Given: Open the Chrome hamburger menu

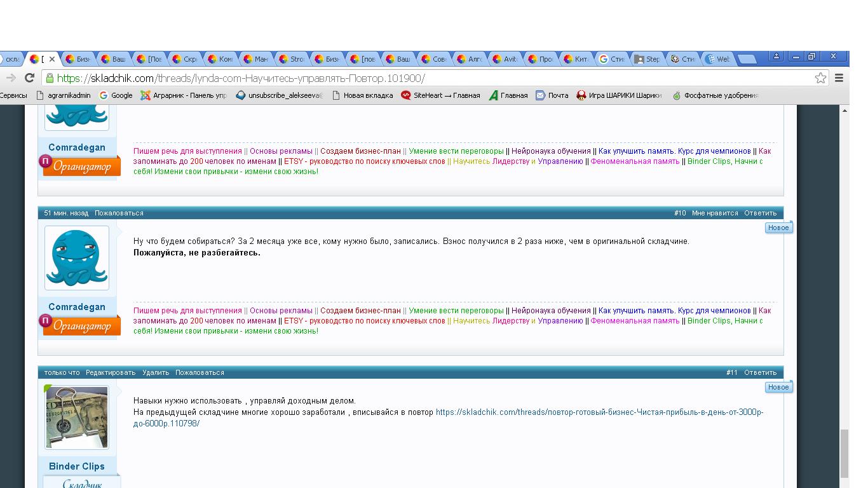Looking at the screenshot, I should 839,78.
